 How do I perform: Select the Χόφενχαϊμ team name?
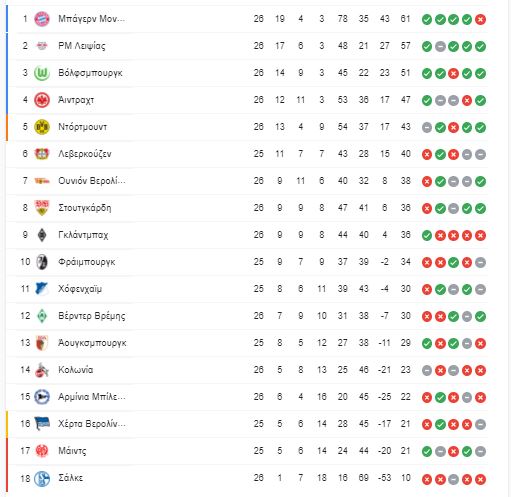point(80,289)
